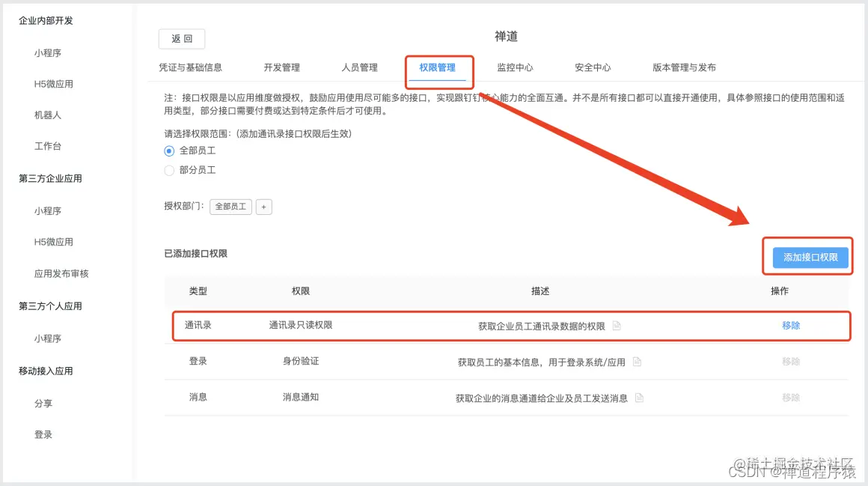Open the 监控中心 tab
The width and height of the screenshot is (868, 486).
pos(514,67)
